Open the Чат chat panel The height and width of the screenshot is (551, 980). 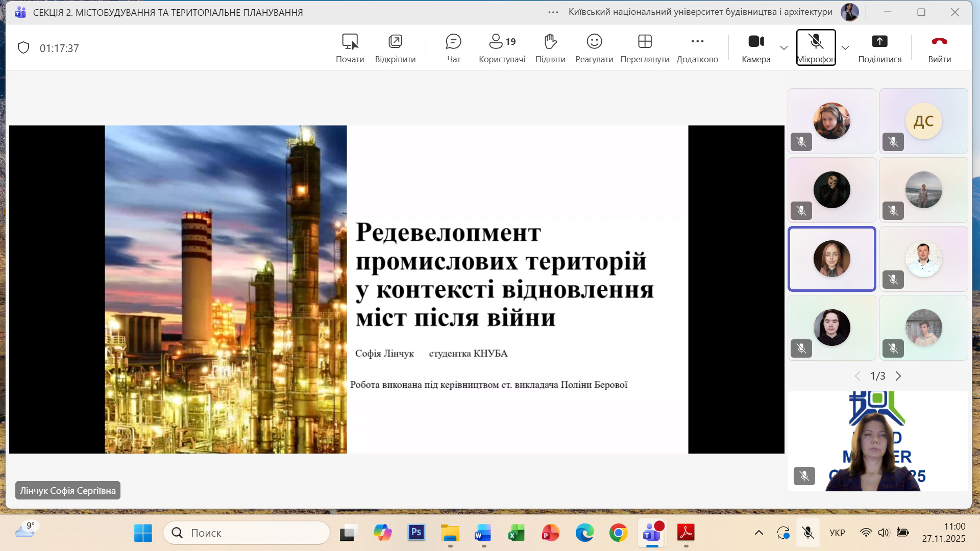click(x=453, y=48)
